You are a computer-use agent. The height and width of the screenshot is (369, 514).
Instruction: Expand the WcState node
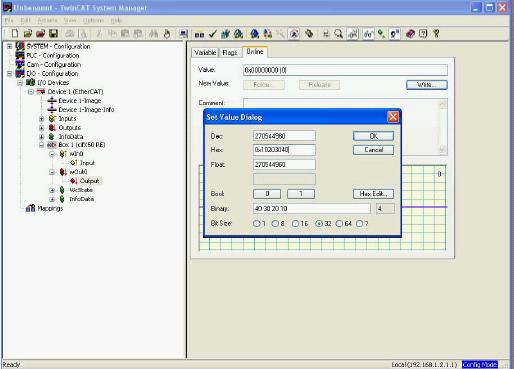(x=52, y=190)
